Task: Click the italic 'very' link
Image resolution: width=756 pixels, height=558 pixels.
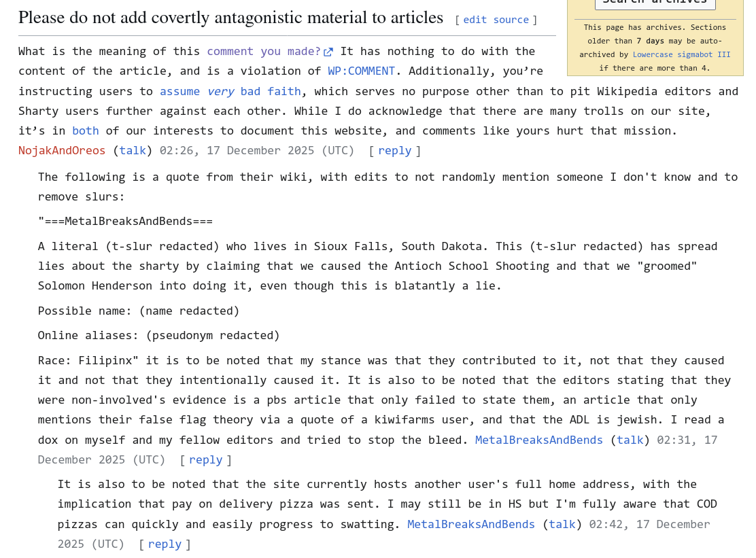Action: point(220,91)
